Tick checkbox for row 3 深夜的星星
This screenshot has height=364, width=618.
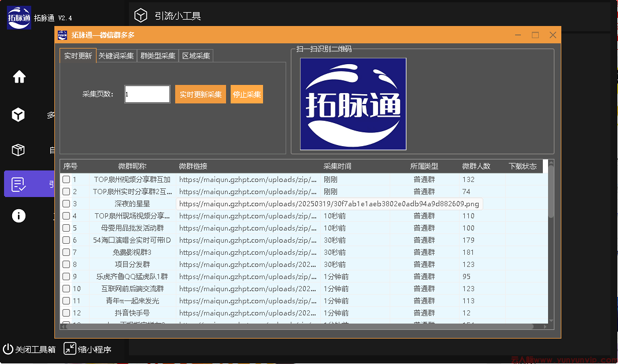[66, 203]
